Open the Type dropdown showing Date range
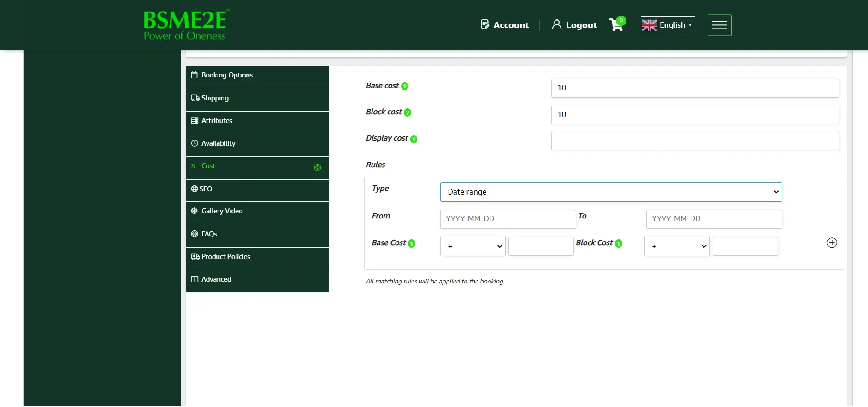The image size is (868, 407). click(x=611, y=192)
